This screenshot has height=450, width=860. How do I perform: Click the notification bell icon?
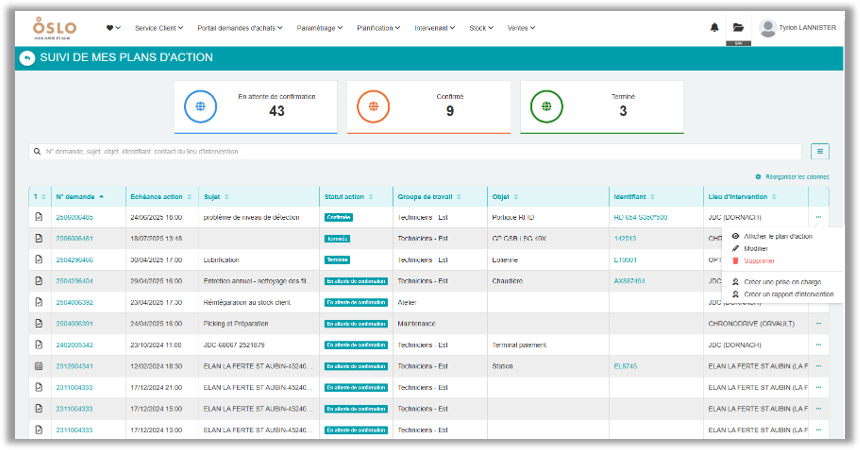pos(714,28)
